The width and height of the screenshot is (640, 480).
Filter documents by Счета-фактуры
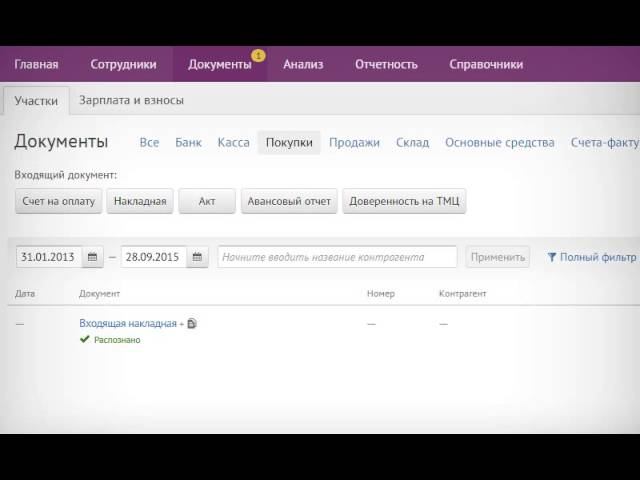pos(605,142)
